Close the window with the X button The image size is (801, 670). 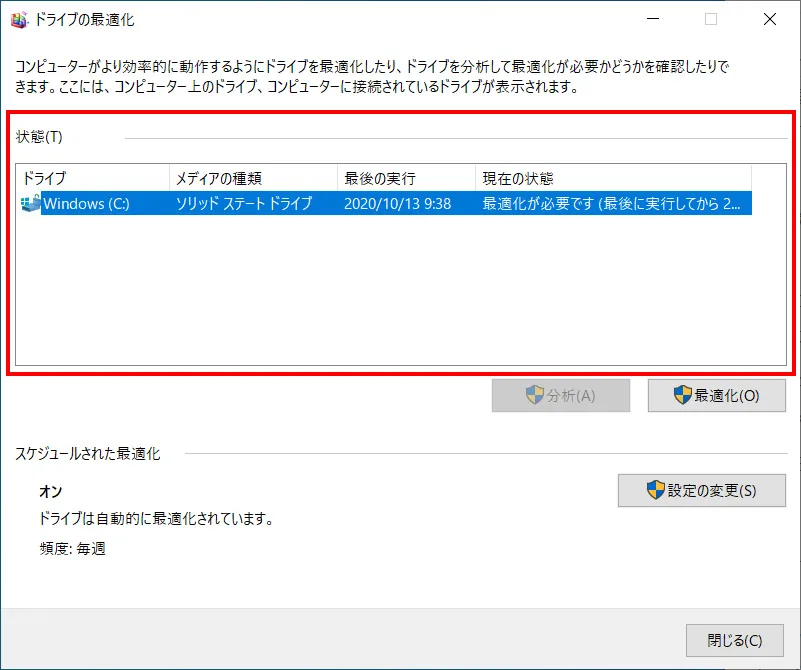[769, 19]
